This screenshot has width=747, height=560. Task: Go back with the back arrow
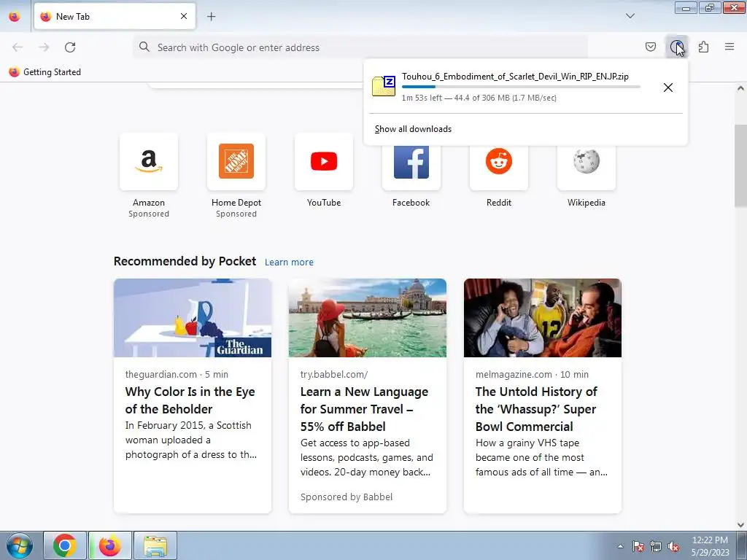(x=18, y=47)
